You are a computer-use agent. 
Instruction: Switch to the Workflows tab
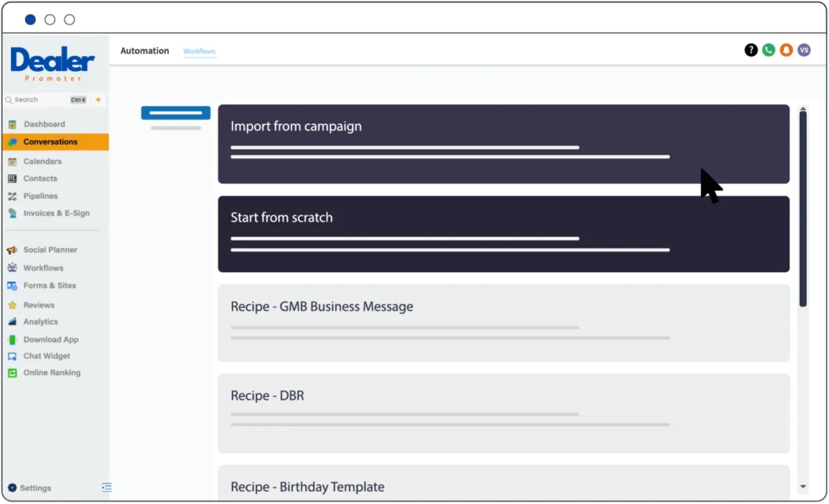200,51
